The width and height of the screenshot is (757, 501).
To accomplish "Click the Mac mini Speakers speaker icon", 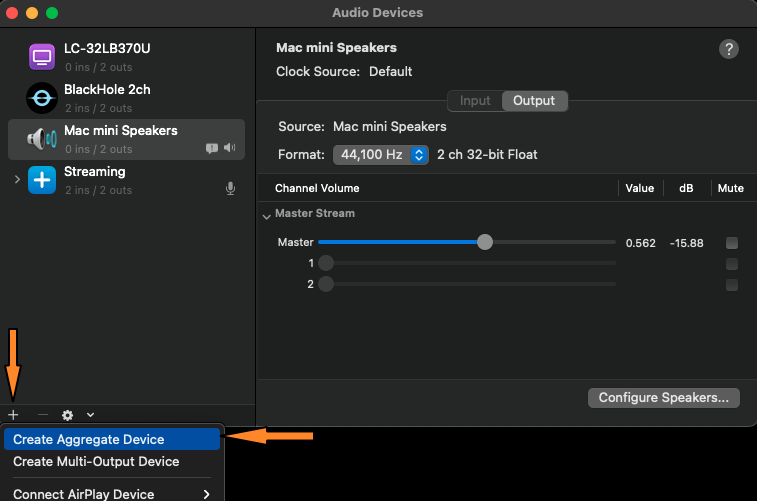I will coord(42,139).
